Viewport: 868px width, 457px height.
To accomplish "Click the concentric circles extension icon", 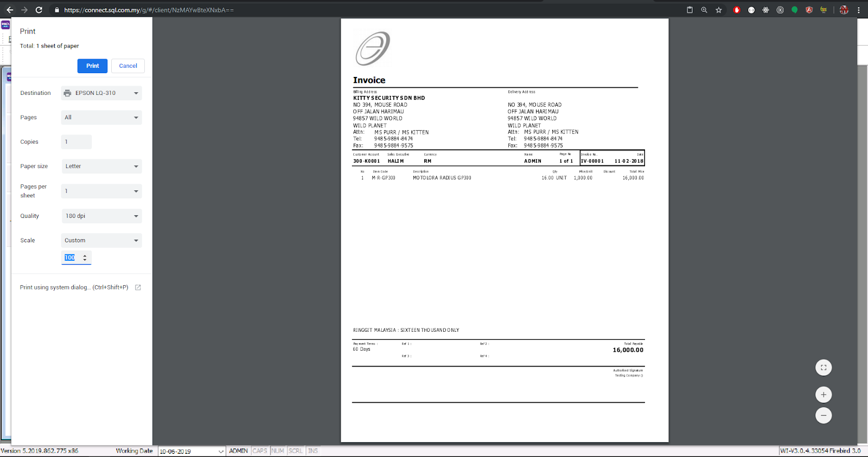I will click(x=780, y=10).
